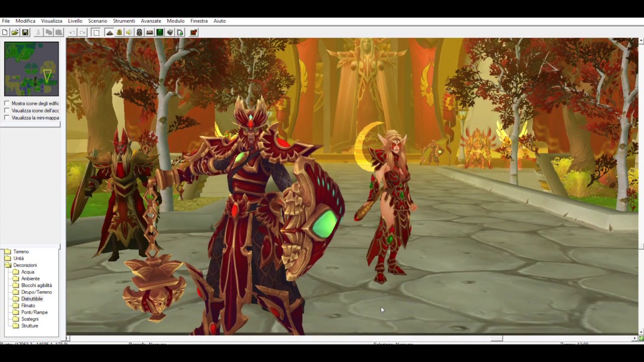
Task: Click the horizontal scrollbar left arrow
Action: point(68,338)
